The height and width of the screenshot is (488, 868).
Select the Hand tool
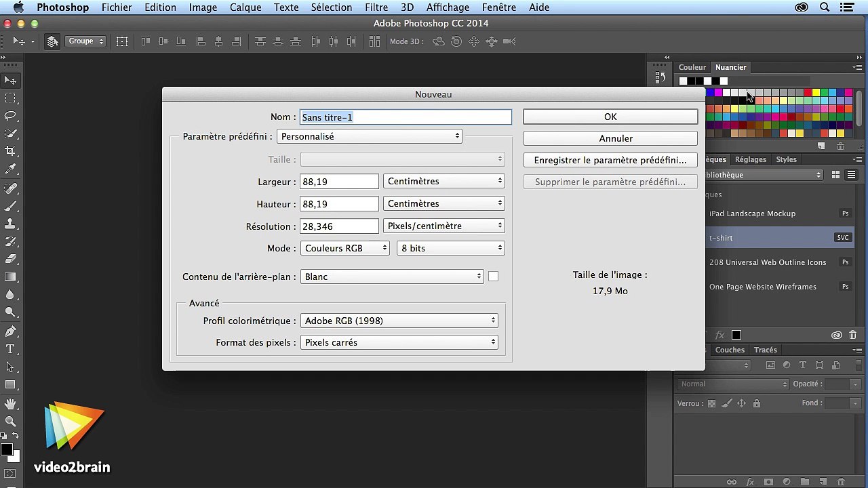[x=10, y=404]
